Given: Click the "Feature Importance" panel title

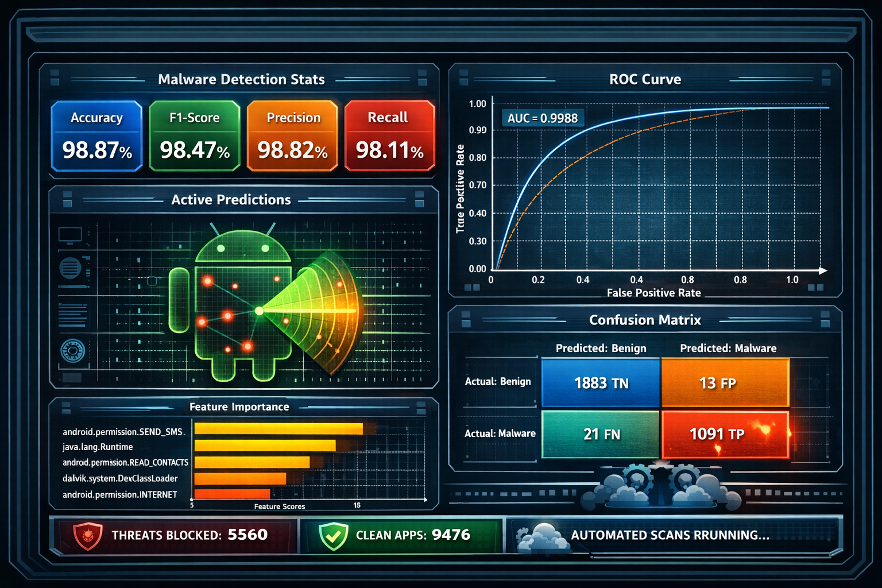Looking at the screenshot, I should click(x=239, y=407).
